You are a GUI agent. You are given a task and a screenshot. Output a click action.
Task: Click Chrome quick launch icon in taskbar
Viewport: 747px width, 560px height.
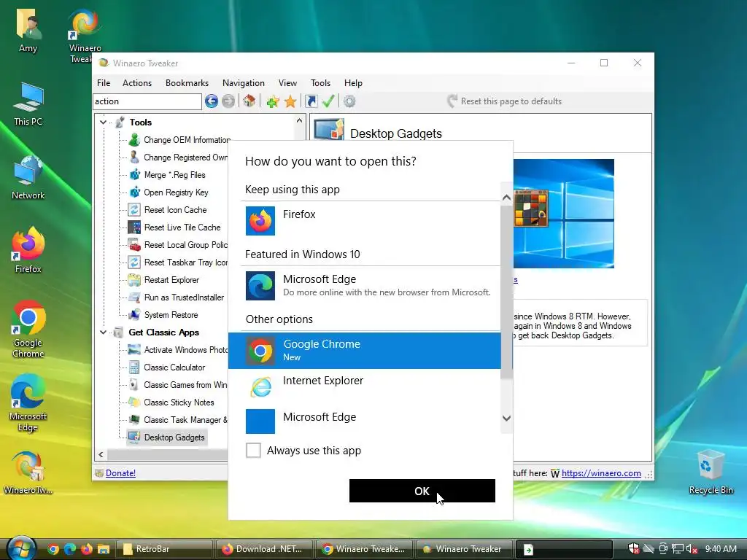(x=53, y=549)
